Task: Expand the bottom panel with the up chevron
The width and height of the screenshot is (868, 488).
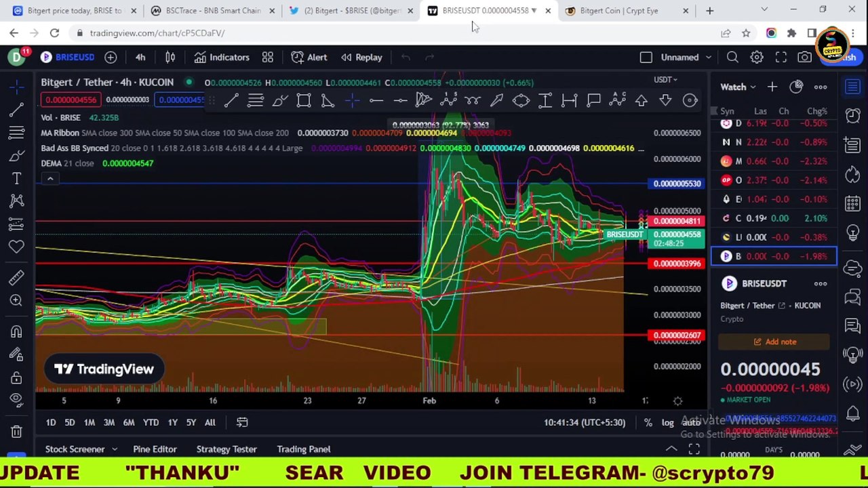Action: click(x=671, y=449)
